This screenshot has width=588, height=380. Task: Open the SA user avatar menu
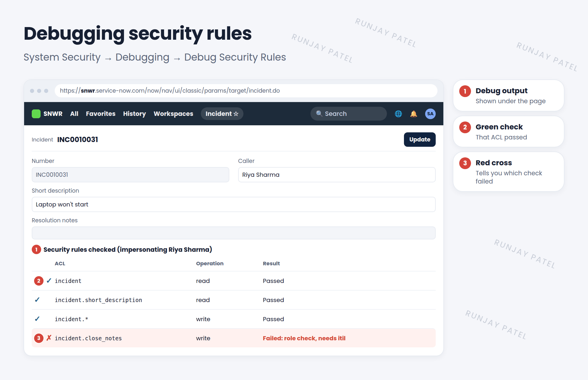pos(430,114)
